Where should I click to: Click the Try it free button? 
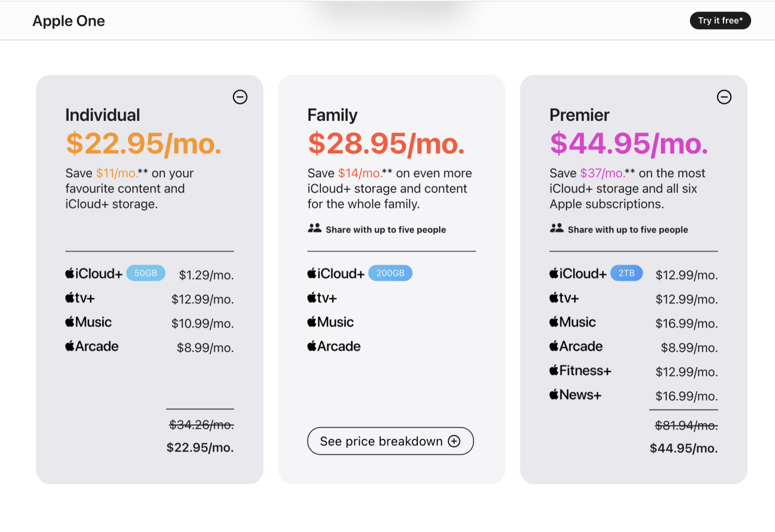(x=720, y=20)
